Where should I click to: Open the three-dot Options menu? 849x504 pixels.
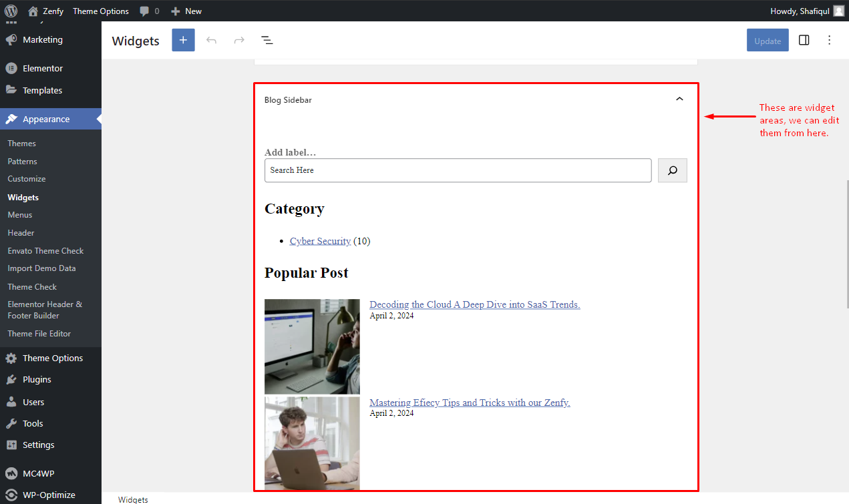pos(830,40)
